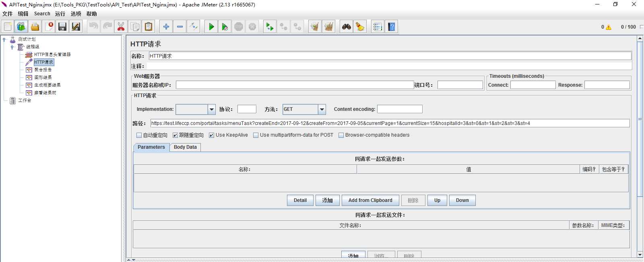Click the Open file folder icon
The width and height of the screenshot is (644, 262).
click(x=35, y=27)
